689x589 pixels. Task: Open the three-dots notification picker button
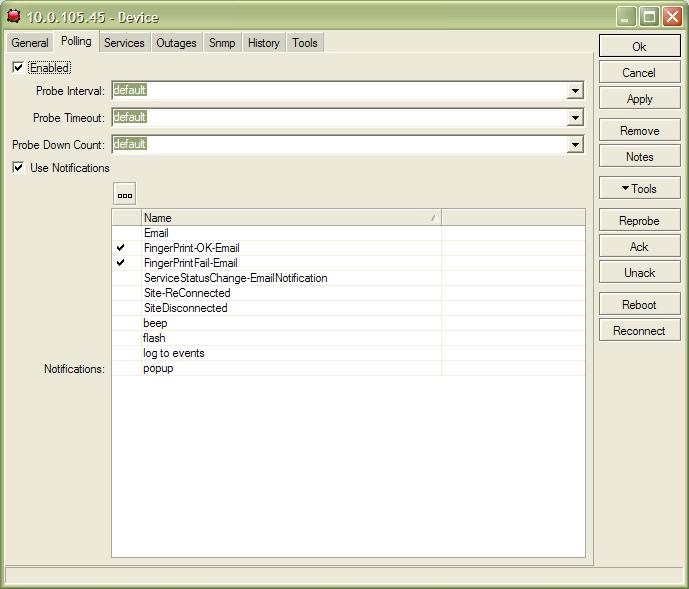click(x=124, y=194)
